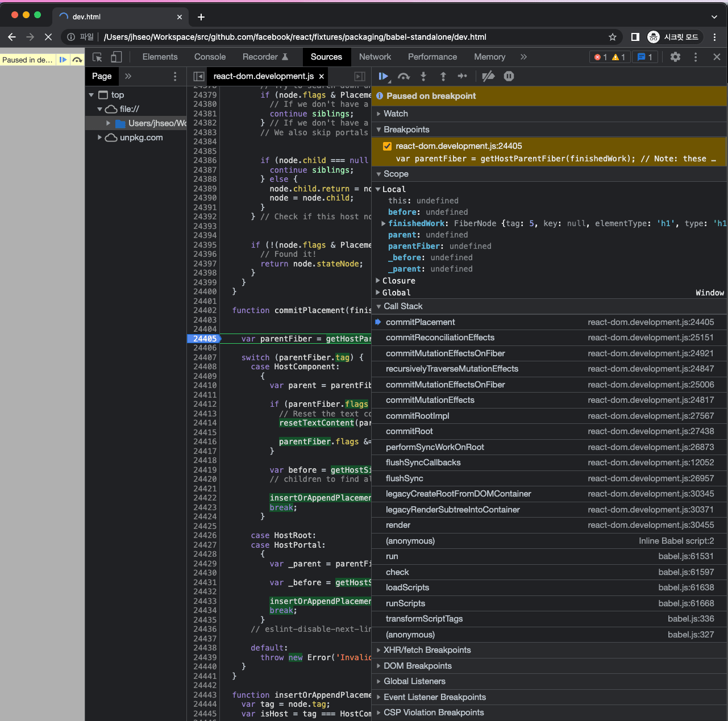728x721 pixels.
Task: Open the Console tab
Action: 210,57
